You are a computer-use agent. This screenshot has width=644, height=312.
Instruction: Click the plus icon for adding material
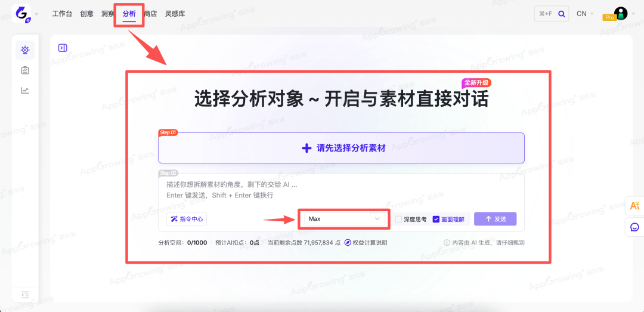(x=307, y=148)
